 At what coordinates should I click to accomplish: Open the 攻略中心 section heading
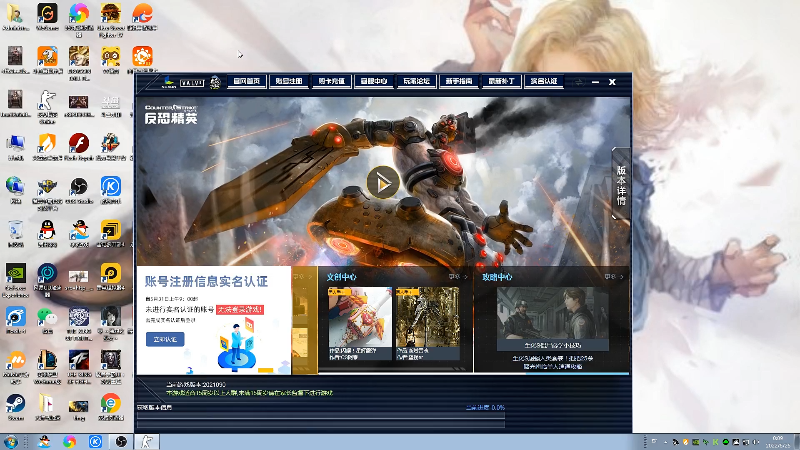click(x=497, y=277)
